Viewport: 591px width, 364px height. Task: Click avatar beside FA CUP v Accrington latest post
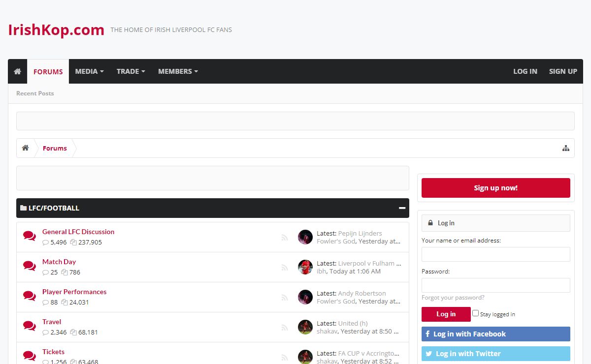point(305,357)
